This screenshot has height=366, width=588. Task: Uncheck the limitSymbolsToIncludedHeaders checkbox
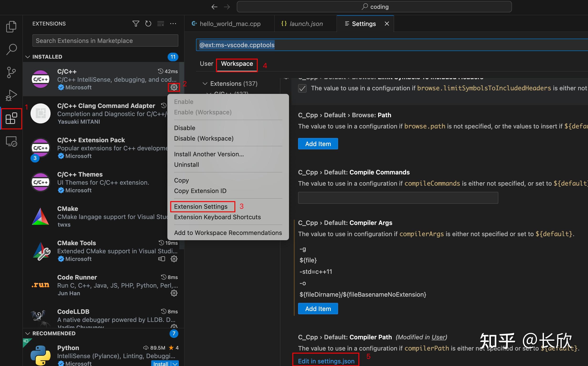[x=302, y=88]
